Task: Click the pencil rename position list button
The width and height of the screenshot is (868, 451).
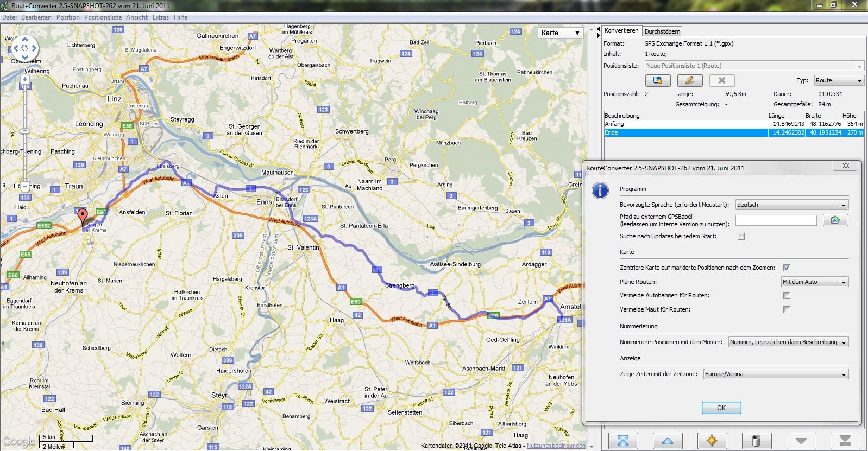Action: tap(689, 80)
